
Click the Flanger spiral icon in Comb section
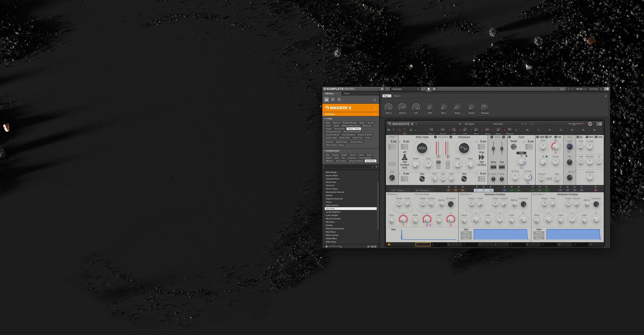coord(514,147)
